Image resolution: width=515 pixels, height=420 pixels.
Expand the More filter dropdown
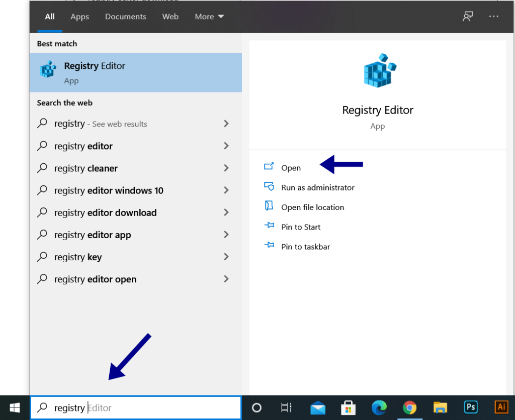tap(209, 17)
